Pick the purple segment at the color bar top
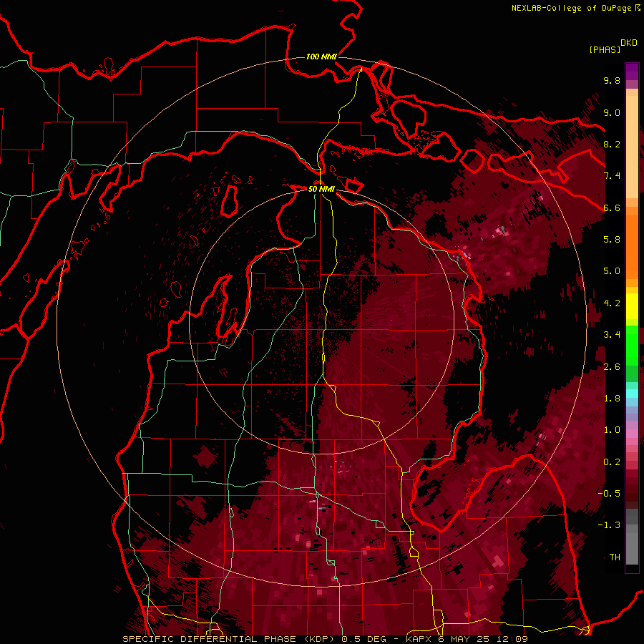The height and width of the screenshot is (644, 644). [632, 72]
